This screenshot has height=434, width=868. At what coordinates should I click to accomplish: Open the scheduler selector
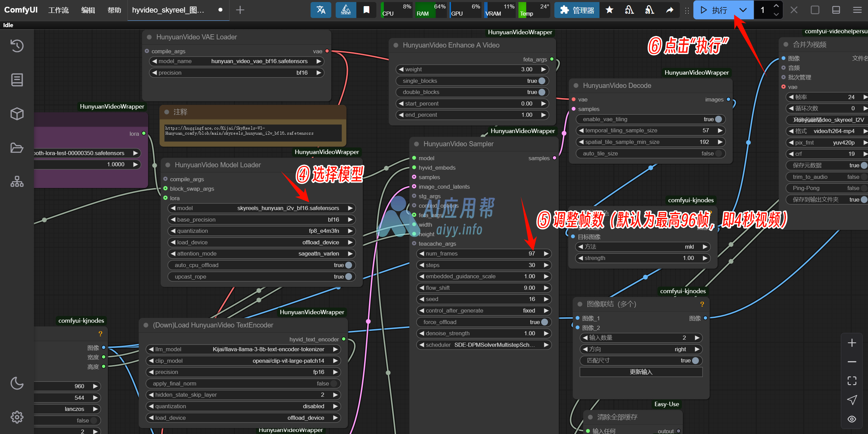(484, 345)
